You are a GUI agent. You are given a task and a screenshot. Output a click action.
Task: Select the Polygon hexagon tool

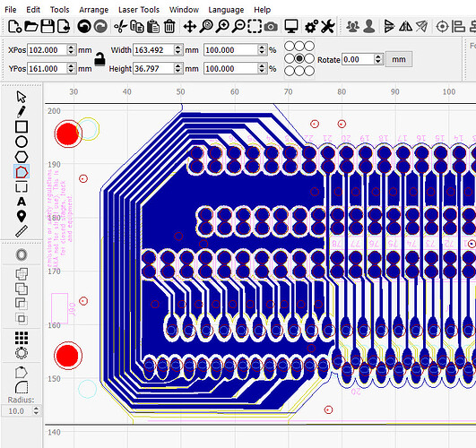(x=22, y=157)
